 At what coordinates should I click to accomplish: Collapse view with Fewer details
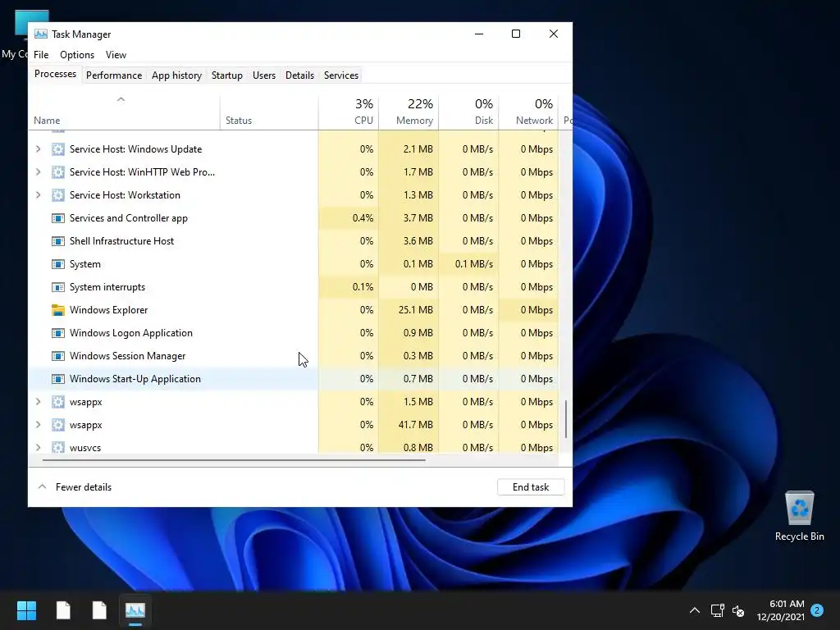tap(75, 487)
